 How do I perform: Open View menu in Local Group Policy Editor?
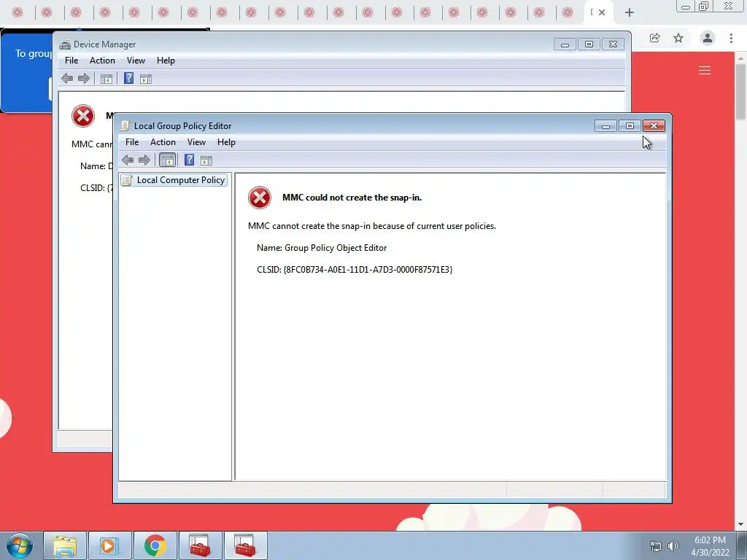click(196, 142)
